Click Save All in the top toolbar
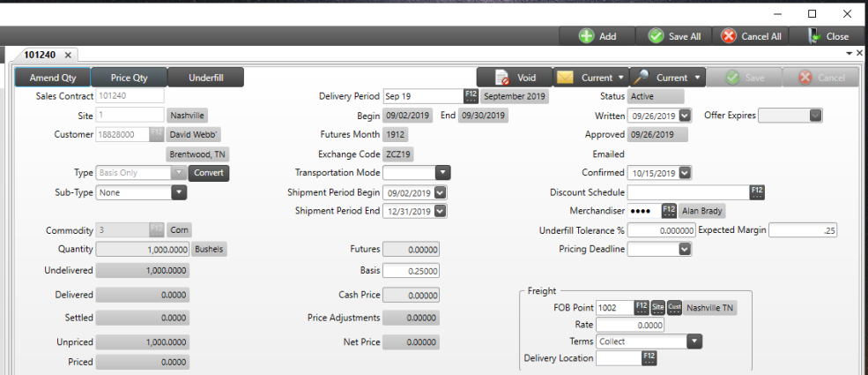The width and height of the screenshot is (868, 375). pos(674,36)
